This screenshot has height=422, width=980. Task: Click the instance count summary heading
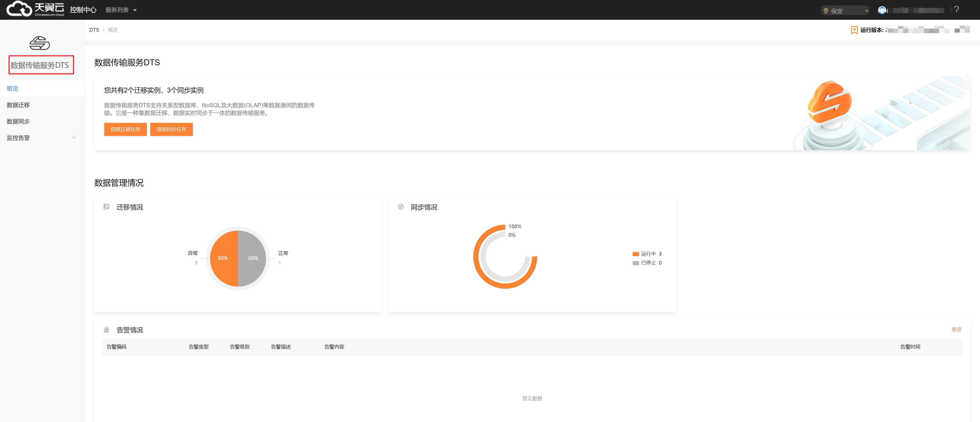154,90
